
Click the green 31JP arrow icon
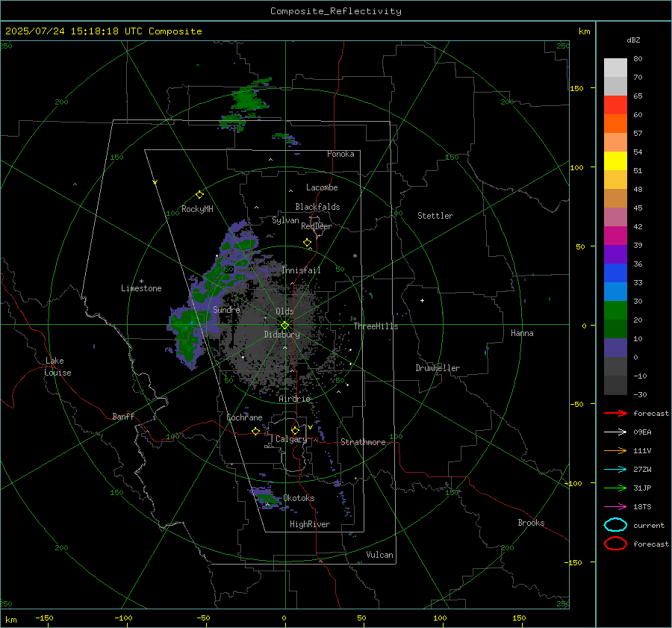615,488
